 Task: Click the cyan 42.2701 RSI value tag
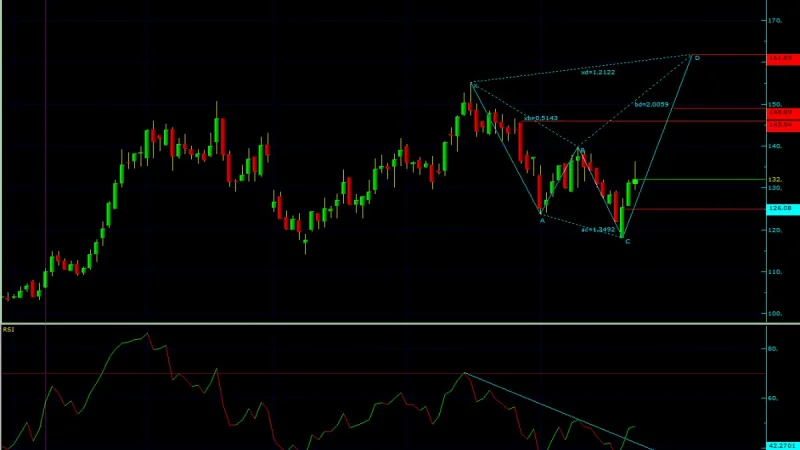(x=783, y=446)
